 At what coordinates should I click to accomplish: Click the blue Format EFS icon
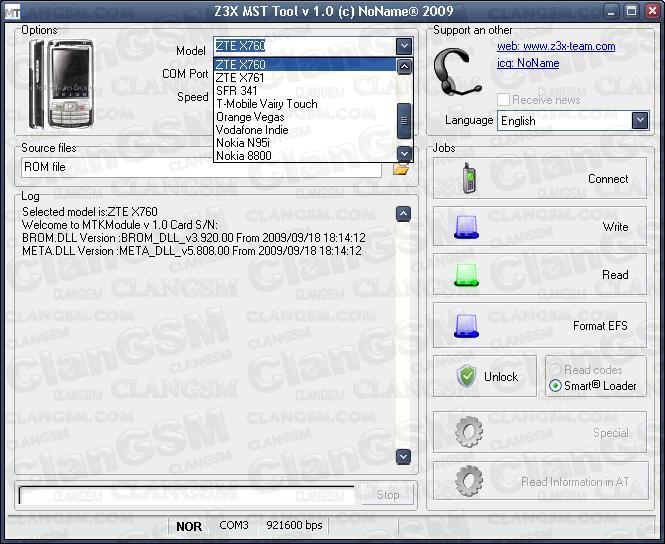click(466, 326)
